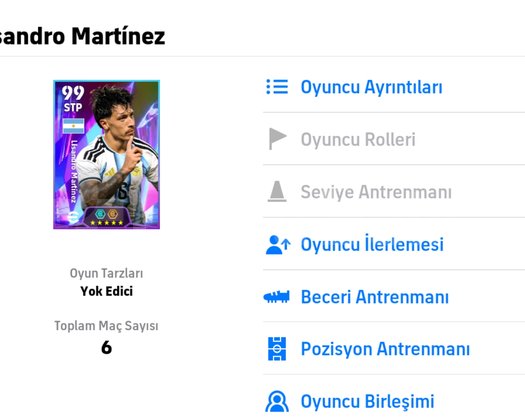Viewport: 525px width, 420px height.
Task: Go to Oyuncu İlerlemesi
Action: (372, 244)
